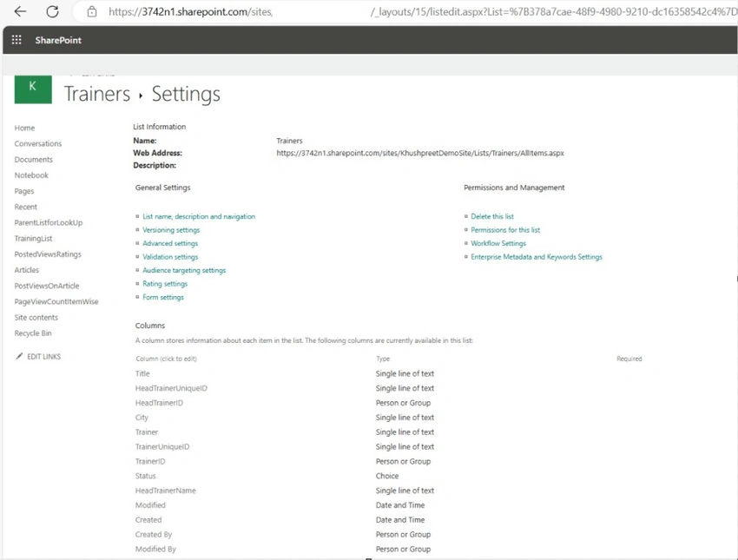Click EDIT LINKS in the sidebar
The image size is (738, 560).
click(x=43, y=357)
